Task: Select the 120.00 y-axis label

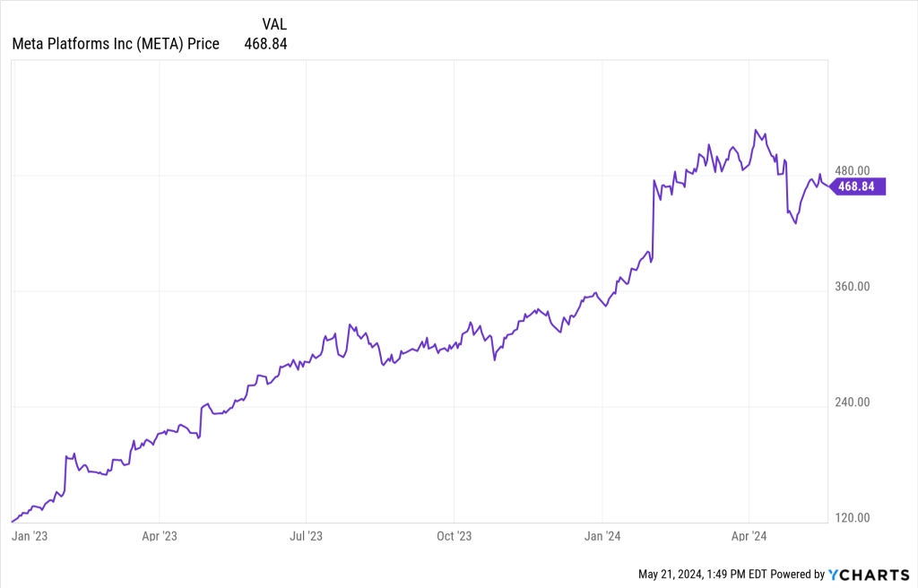Action: point(853,518)
